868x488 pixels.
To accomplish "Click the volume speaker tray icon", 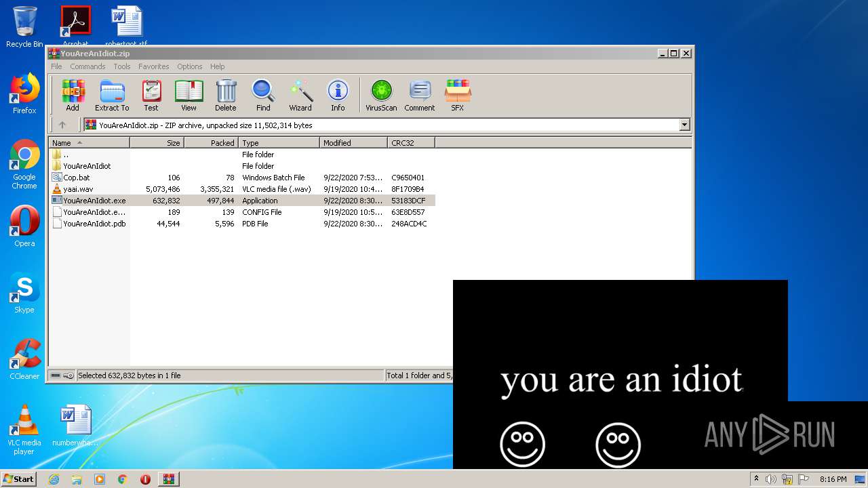I will coord(771,479).
